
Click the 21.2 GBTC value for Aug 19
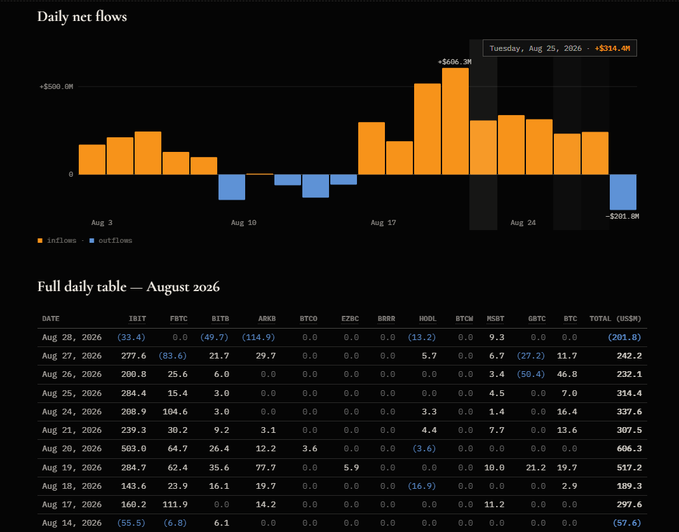535,468
